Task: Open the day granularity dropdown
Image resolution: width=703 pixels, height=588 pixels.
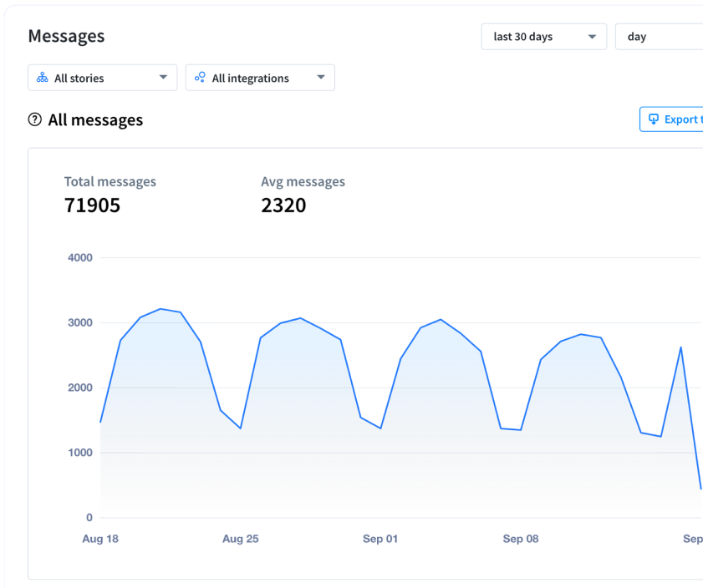Action: coord(660,37)
